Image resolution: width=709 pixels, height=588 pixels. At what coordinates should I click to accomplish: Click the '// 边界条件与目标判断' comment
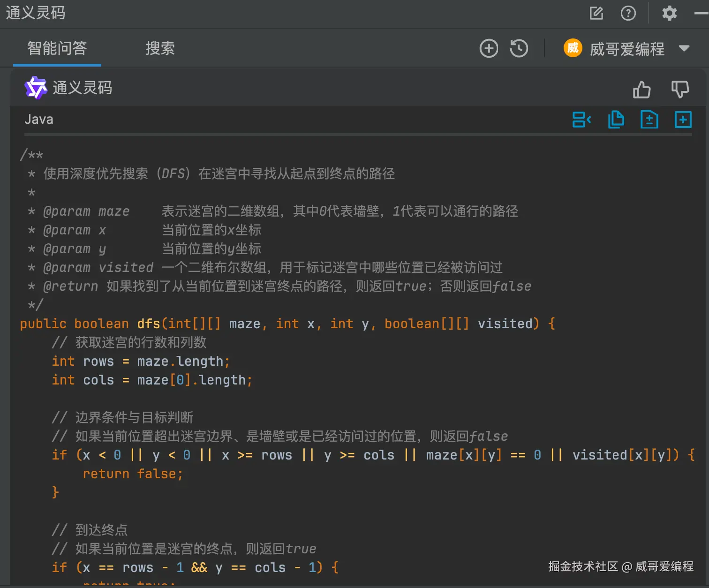pos(122,417)
